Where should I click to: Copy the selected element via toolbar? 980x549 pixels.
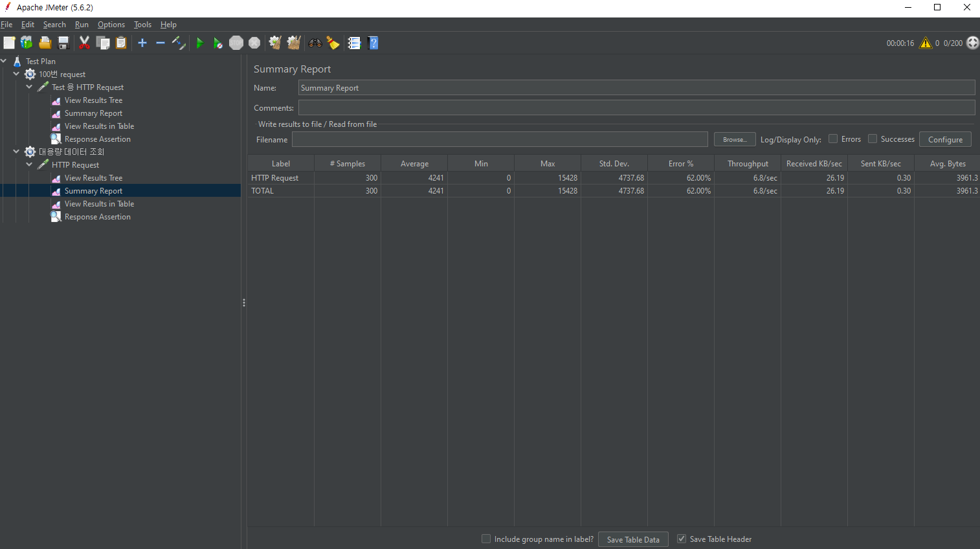pyautogui.click(x=102, y=43)
